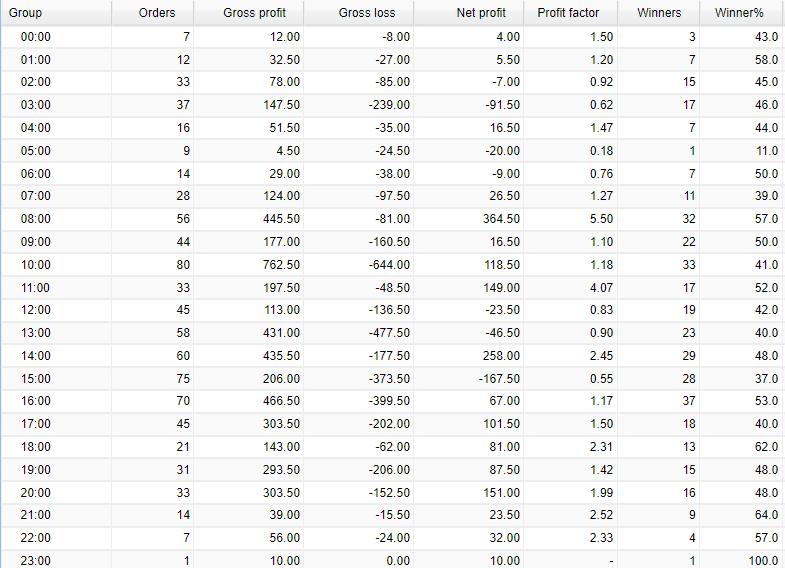This screenshot has height=568, width=785.
Task: Click gross profit value 762.50
Action: 277,265
